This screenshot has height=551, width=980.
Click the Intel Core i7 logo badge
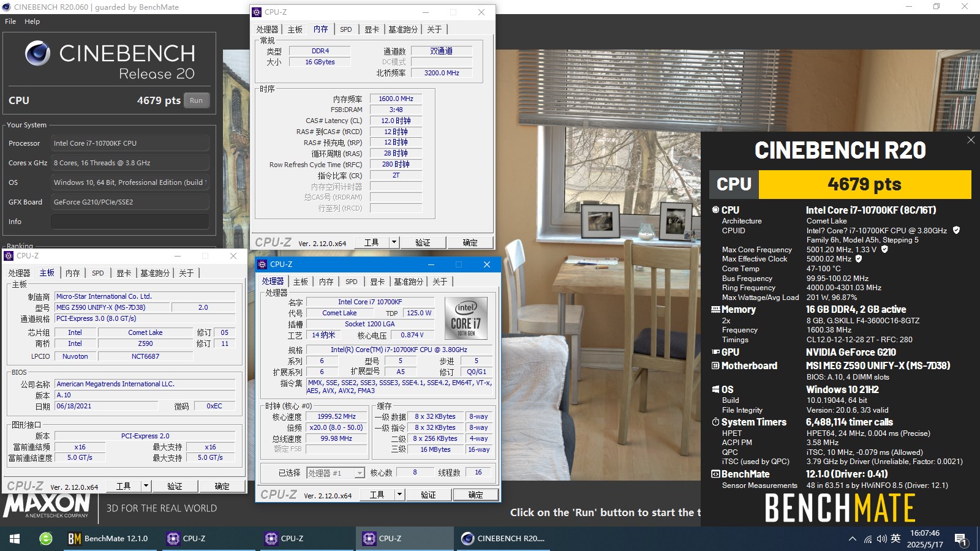click(x=466, y=318)
